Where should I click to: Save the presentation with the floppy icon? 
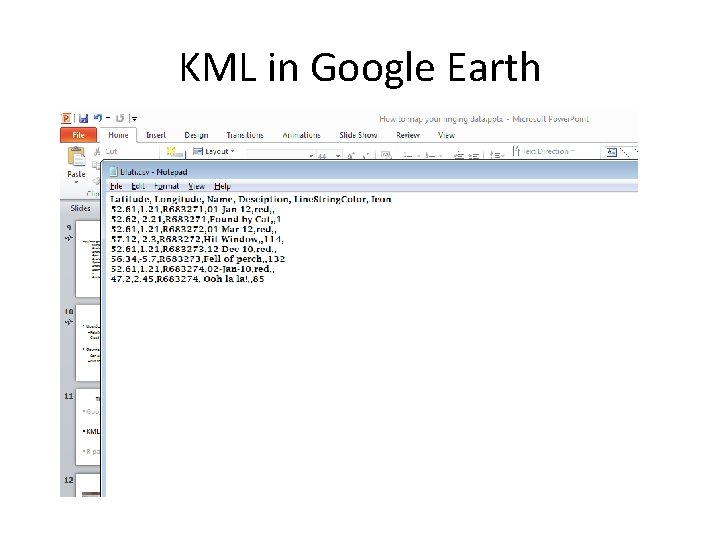point(83,118)
